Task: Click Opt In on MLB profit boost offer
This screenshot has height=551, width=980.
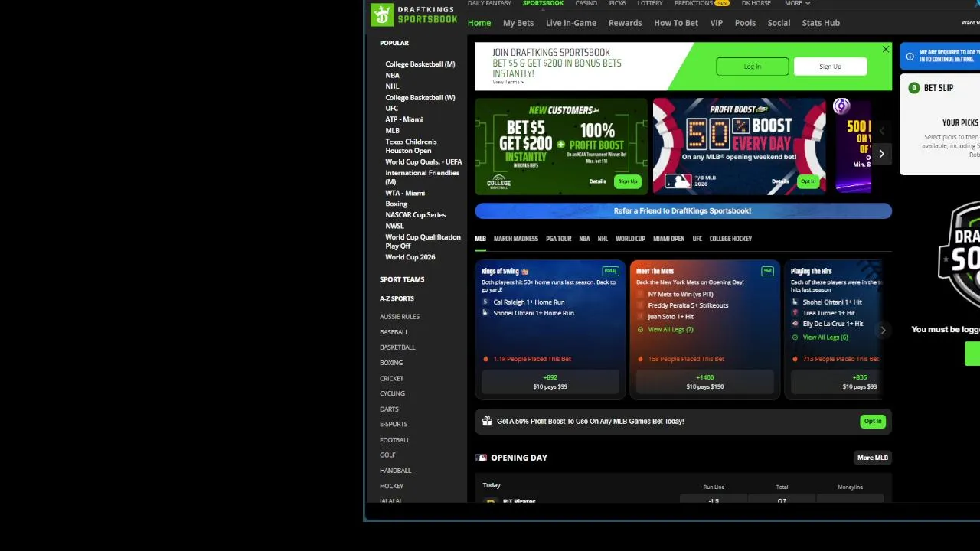Action: click(873, 422)
